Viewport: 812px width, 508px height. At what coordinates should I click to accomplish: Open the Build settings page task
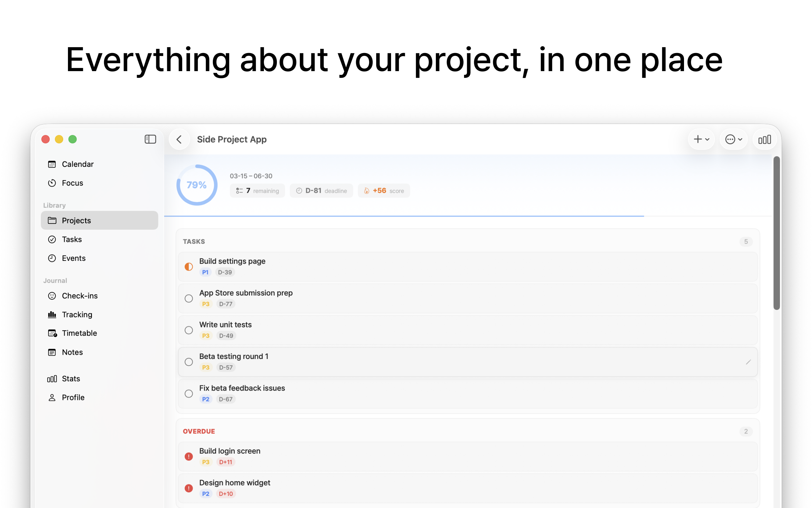point(468,267)
